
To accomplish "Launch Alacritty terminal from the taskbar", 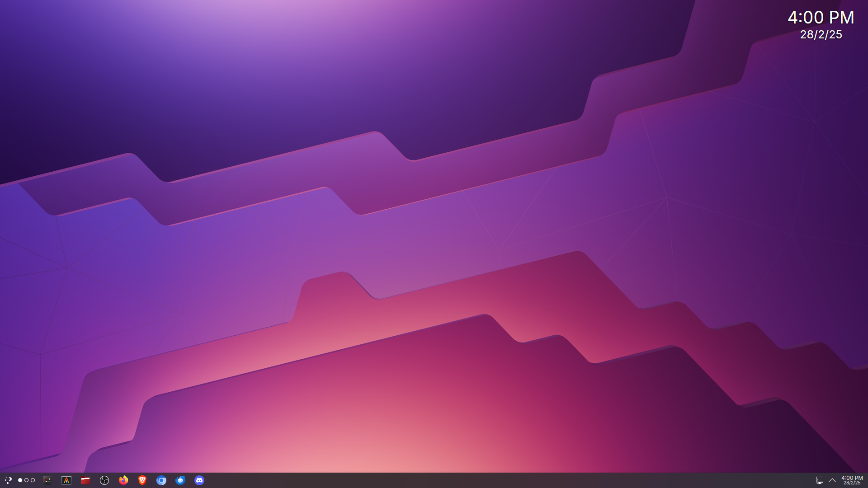I will coord(66,480).
